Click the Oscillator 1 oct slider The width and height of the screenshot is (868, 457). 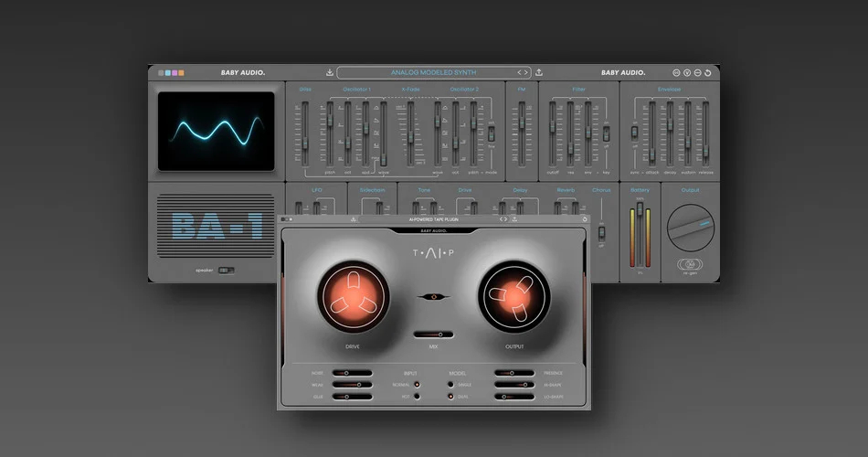[x=347, y=133]
